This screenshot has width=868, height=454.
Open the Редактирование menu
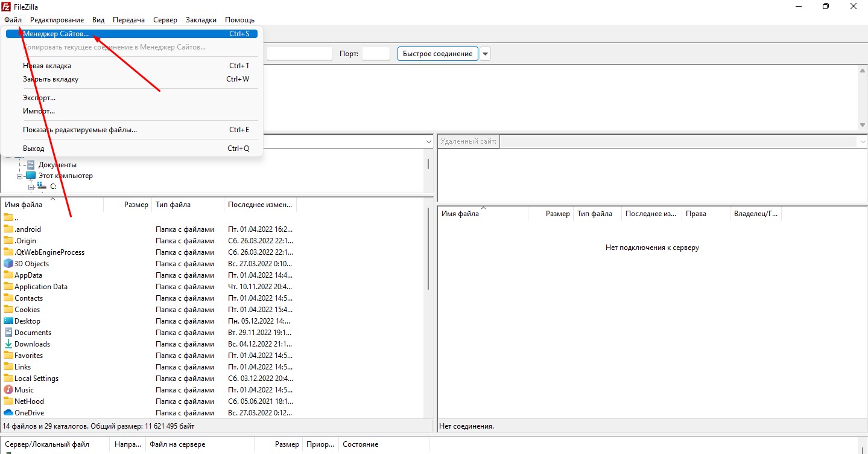click(57, 20)
